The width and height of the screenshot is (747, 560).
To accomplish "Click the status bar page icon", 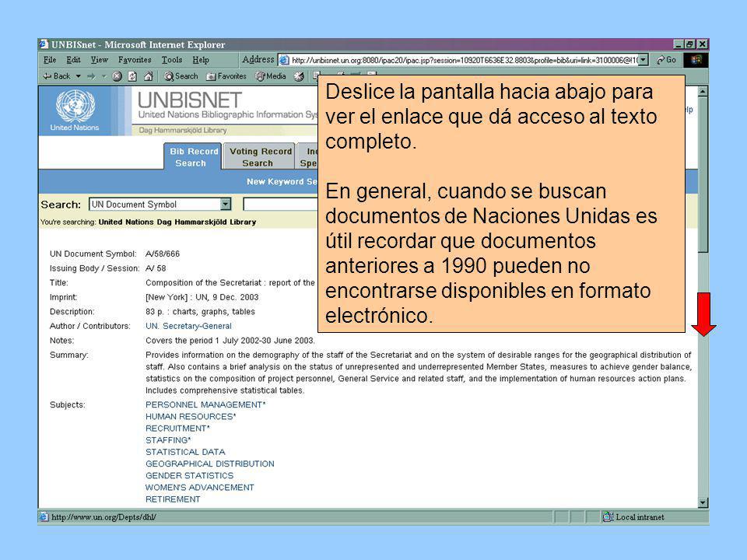I will pyautogui.click(x=44, y=517).
